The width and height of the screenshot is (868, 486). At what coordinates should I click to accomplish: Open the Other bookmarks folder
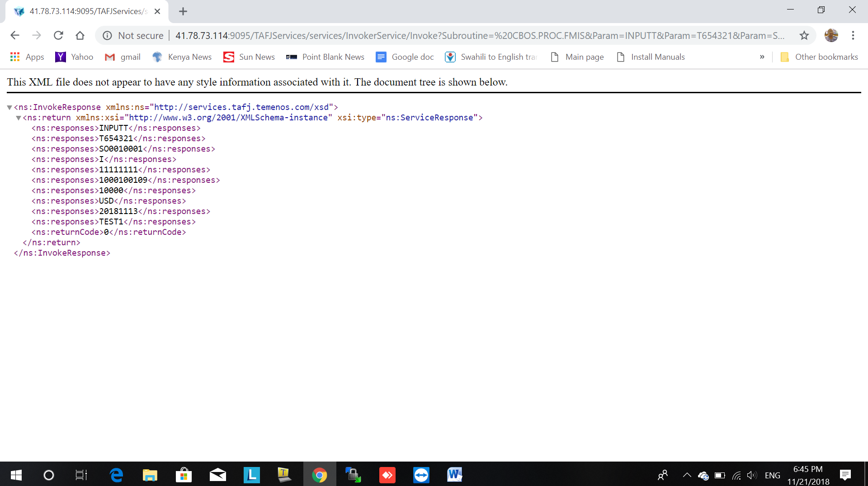pyautogui.click(x=819, y=57)
